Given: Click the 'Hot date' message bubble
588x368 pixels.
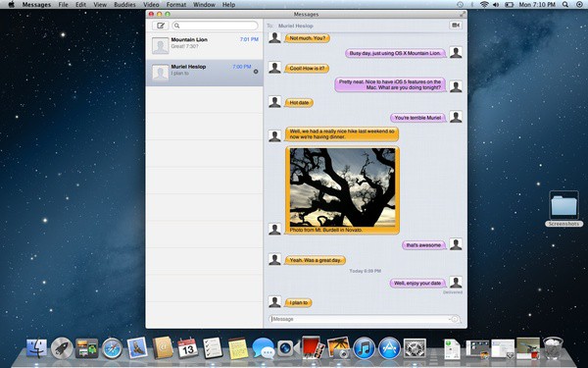Looking at the screenshot, I should pos(299,102).
